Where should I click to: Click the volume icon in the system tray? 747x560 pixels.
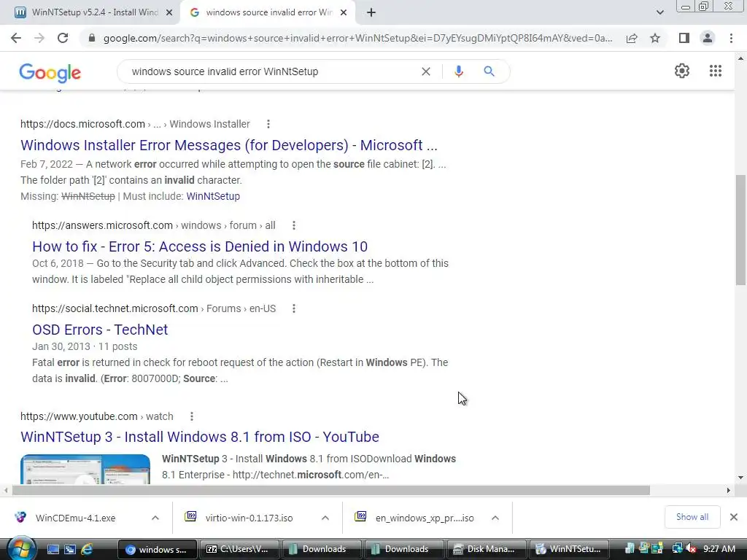click(x=691, y=549)
